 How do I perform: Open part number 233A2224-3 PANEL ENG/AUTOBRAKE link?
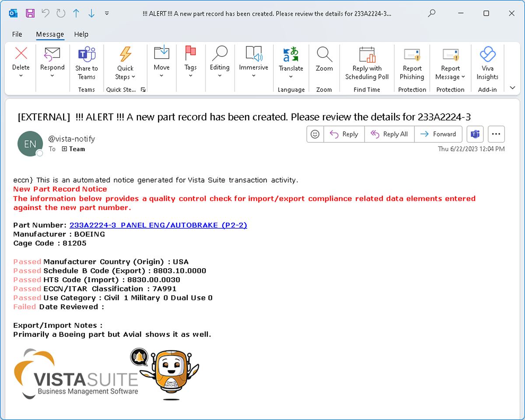point(158,225)
